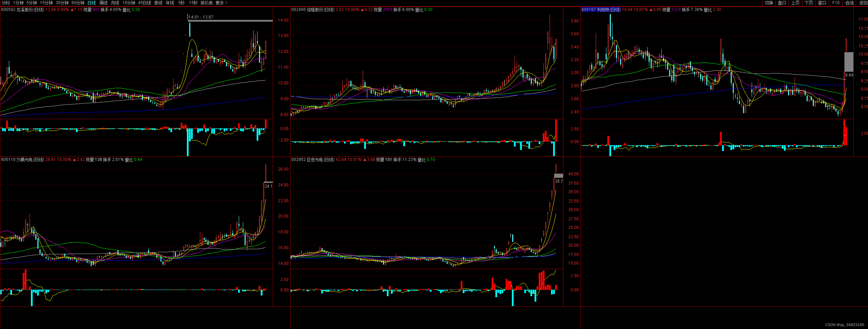Open the 报价表 quote table
868x329 pixels.
point(206,3)
